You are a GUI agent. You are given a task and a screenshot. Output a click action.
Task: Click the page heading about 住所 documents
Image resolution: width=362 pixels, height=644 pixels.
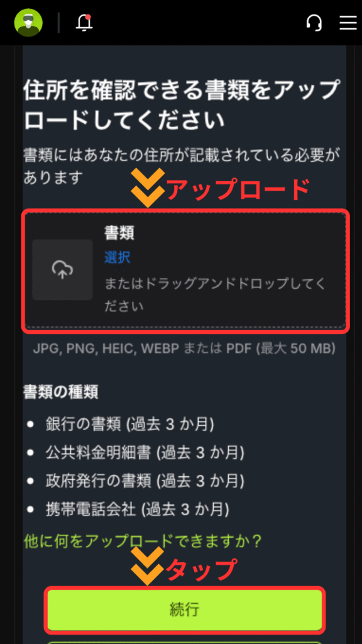[182, 104]
